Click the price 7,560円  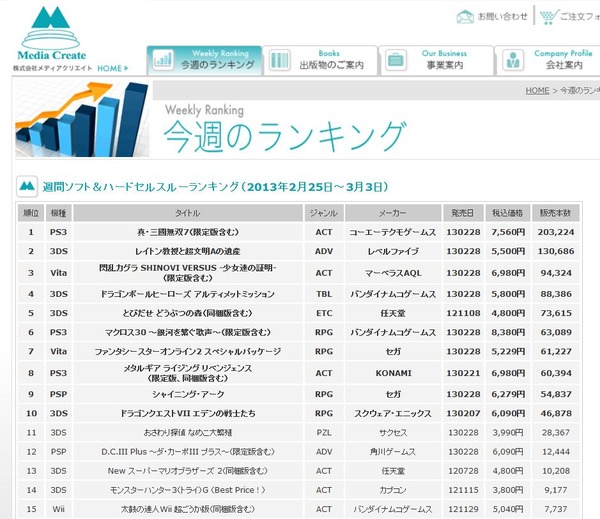tap(508, 232)
